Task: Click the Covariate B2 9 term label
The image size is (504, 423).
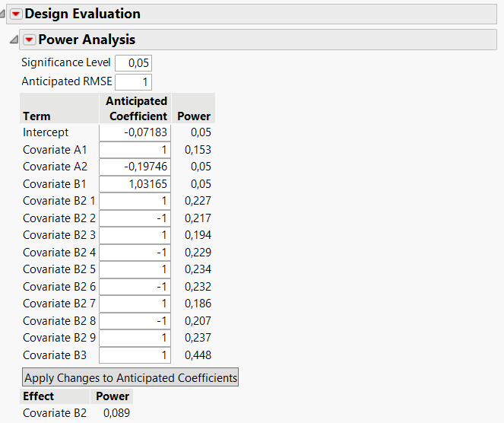Action: 59,338
